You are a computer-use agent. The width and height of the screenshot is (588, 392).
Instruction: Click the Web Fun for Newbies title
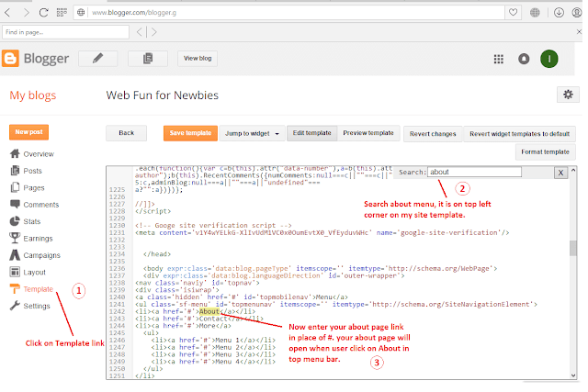click(x=162, y=95)
